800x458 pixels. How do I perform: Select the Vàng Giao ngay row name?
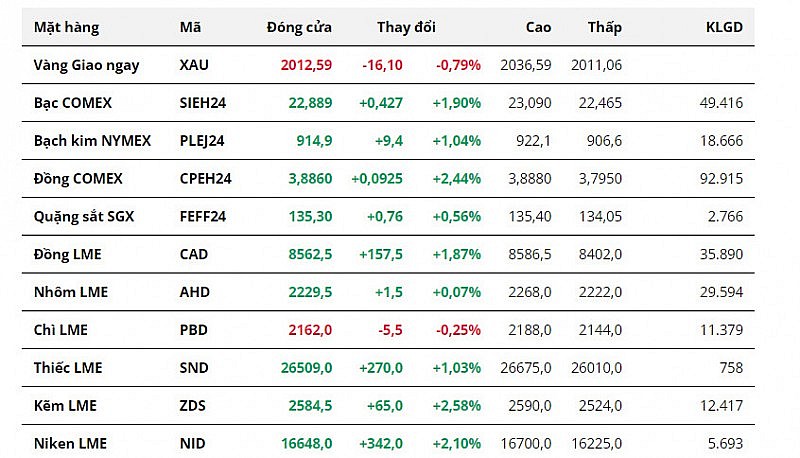(x=86, y=65)
